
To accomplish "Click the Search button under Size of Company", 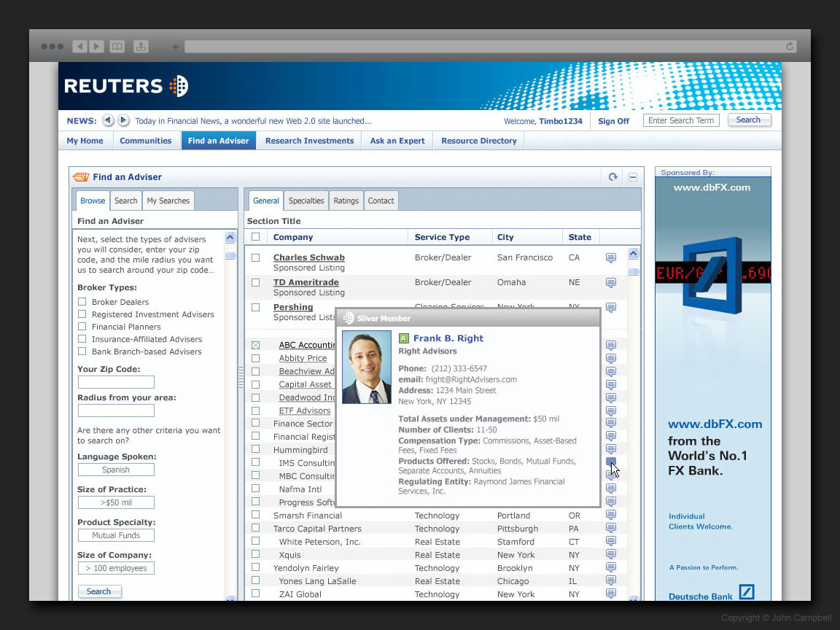I will click(99, 591).
